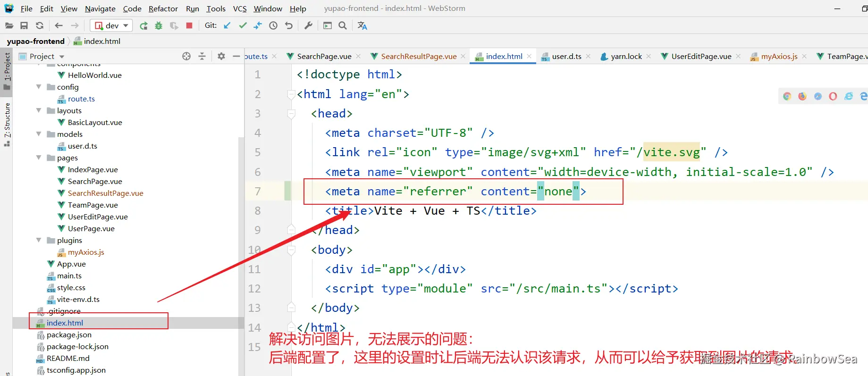Open settings wrench icon
The height and width of the screenshot is (376, 868).
click(308, 25)
